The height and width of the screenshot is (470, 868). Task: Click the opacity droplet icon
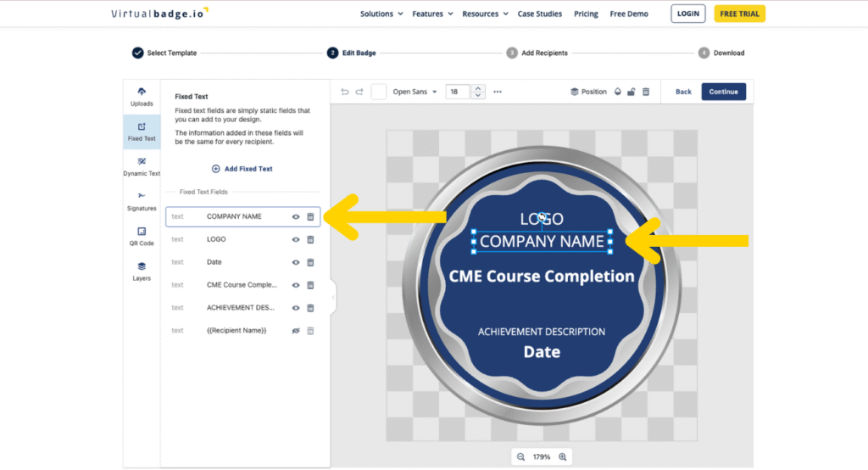[617, 92]
